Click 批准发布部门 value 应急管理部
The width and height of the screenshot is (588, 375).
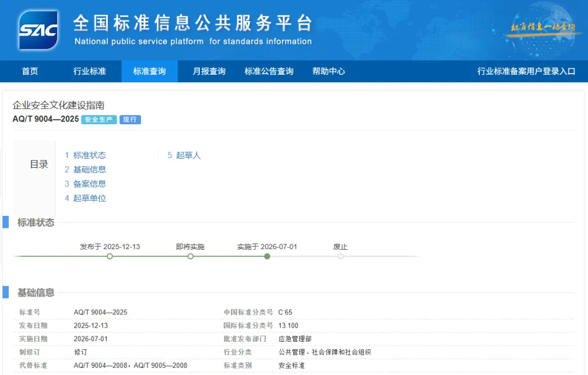coord(295,339)
